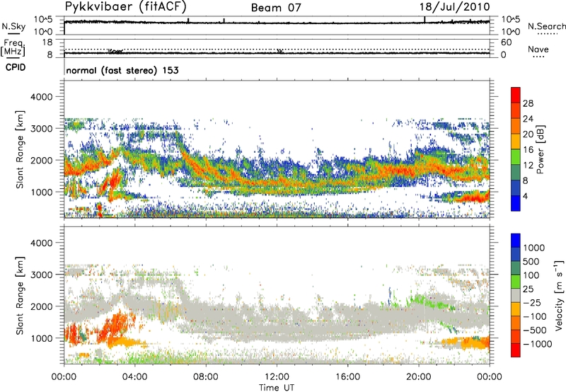Screen dimensions: 566x392
Task: Click the gray segment of velocity colorbar
Action: pyautogui.click(x=516, y=295)
